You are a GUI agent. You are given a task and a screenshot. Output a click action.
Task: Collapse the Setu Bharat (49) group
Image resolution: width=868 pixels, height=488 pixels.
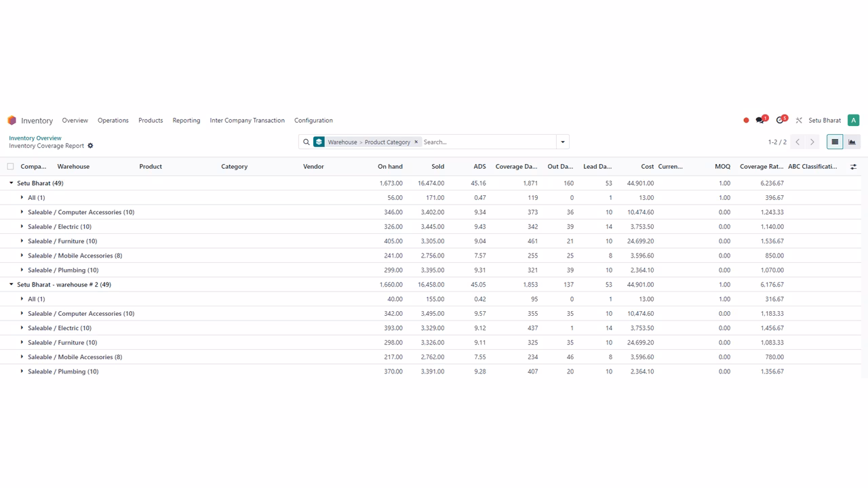coord(11,183)
